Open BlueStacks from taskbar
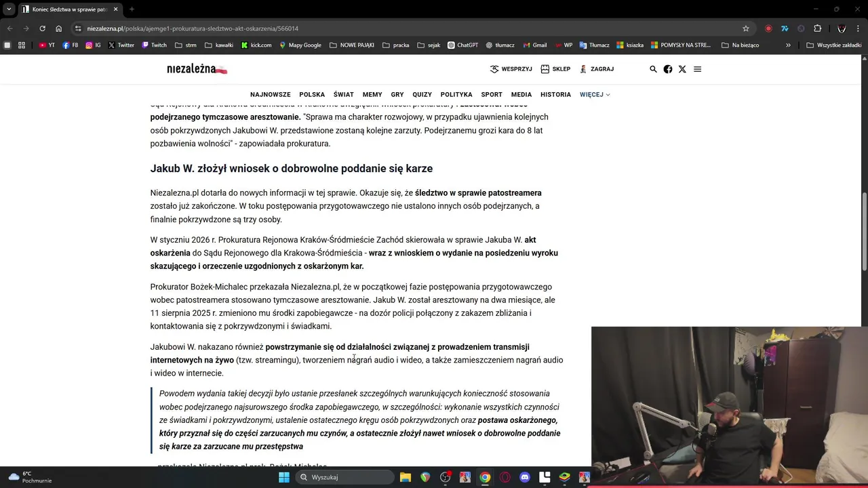The width and height of the screenshot is (868, 488). 564,477
